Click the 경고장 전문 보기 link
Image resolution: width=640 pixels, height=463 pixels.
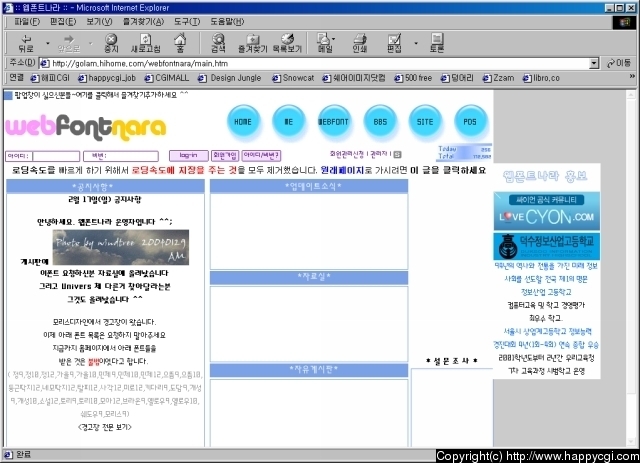(x=104, y=427)
